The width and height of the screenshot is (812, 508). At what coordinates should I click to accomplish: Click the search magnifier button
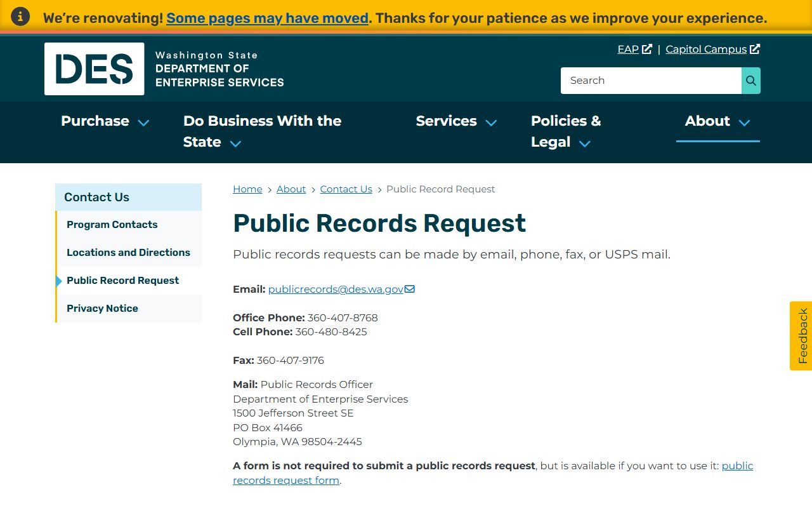[751, 81]
